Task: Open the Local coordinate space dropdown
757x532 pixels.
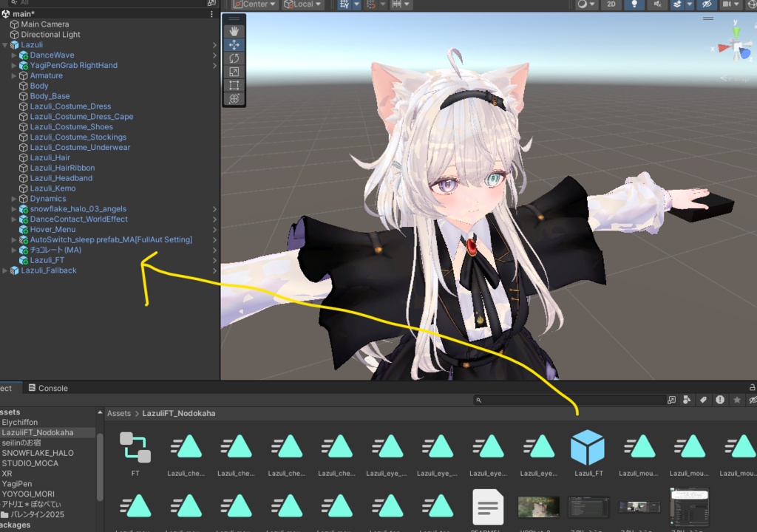Action: pos(302,4)
